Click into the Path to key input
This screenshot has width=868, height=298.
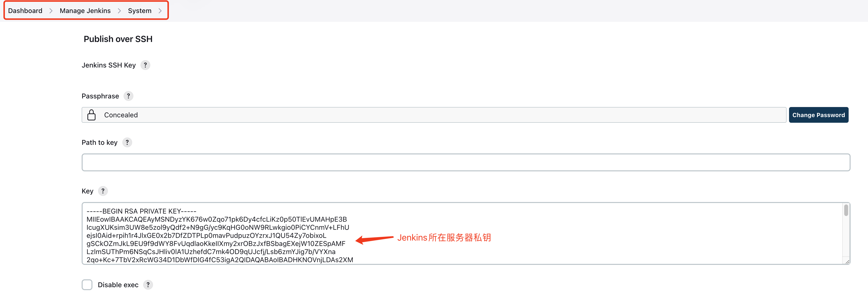(466, 162)
